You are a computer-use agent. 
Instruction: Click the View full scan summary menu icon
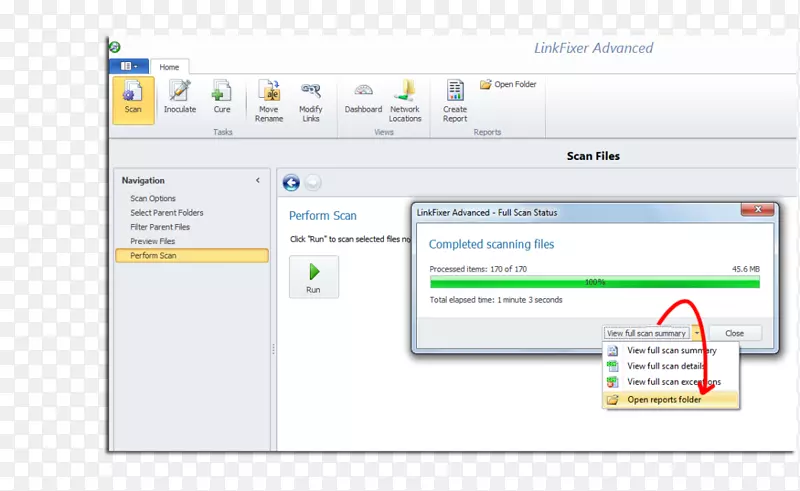click(x=613, y=351)
